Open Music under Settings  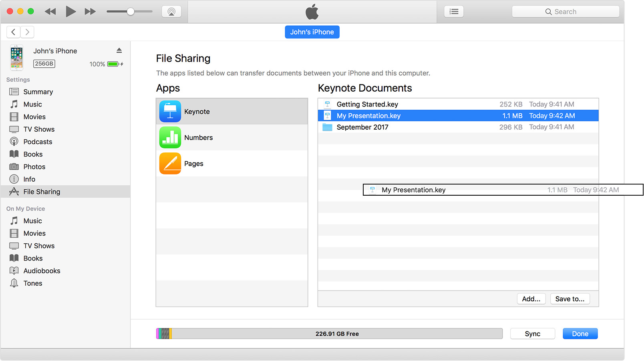tap(33, 104)
